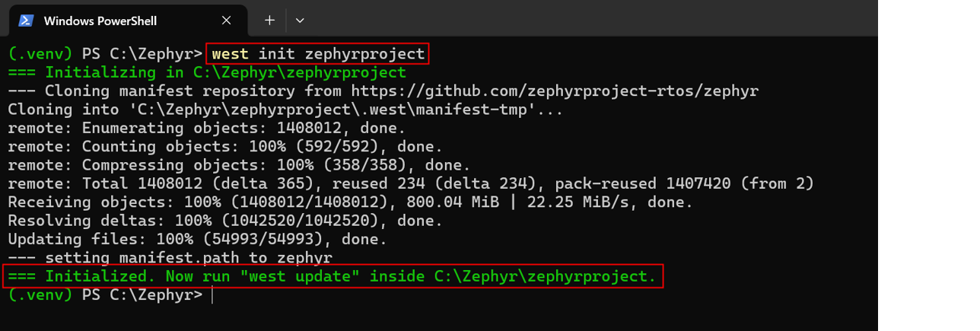Open a new tab with plus button

pos(269,21)
